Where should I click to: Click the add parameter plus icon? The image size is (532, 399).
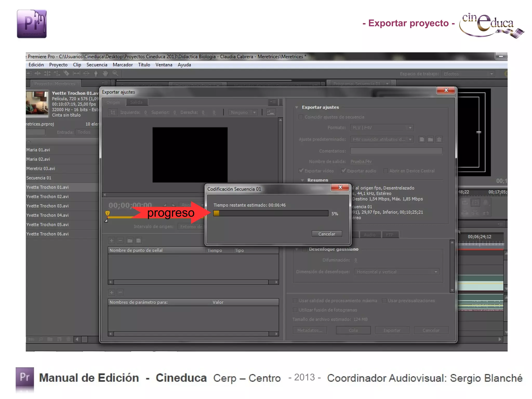click(112, 292)
